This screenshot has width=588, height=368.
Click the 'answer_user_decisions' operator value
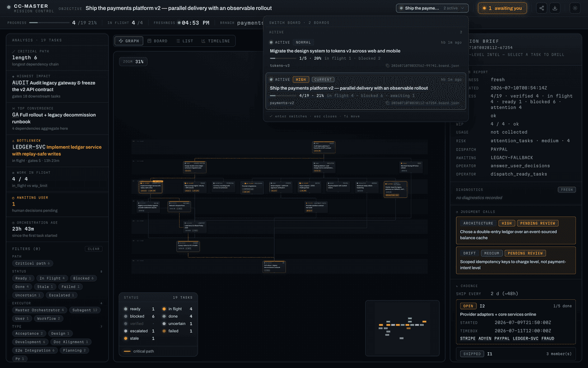coord(520,166)
